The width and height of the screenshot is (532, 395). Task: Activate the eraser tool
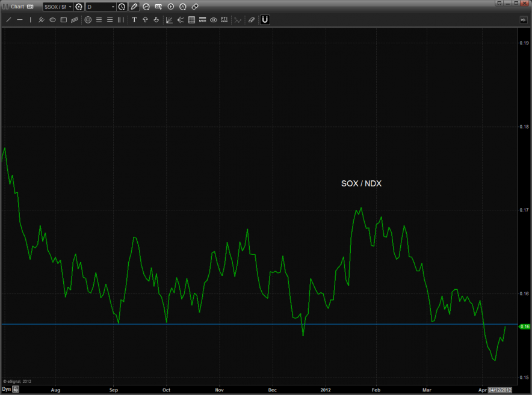point(252,20)
